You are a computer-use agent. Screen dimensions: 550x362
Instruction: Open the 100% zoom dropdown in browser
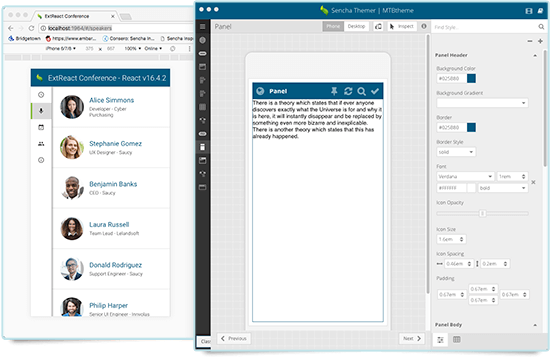(133, 48)
